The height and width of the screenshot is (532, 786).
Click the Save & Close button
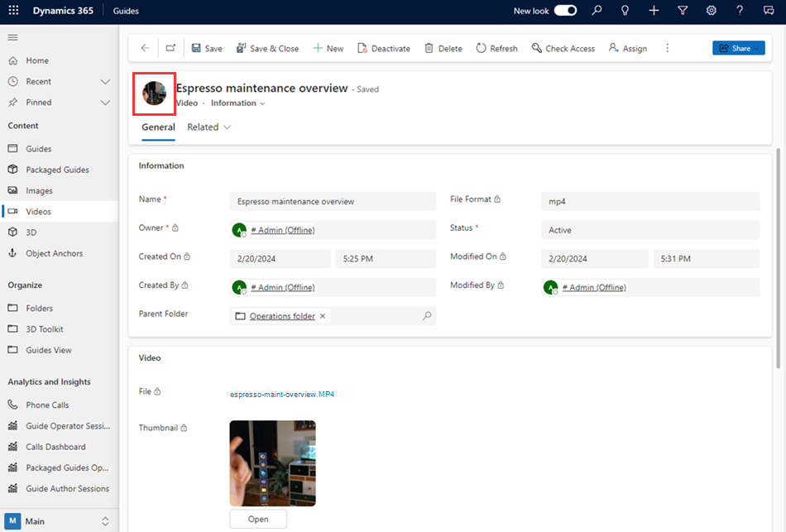(x=267, y=48)
